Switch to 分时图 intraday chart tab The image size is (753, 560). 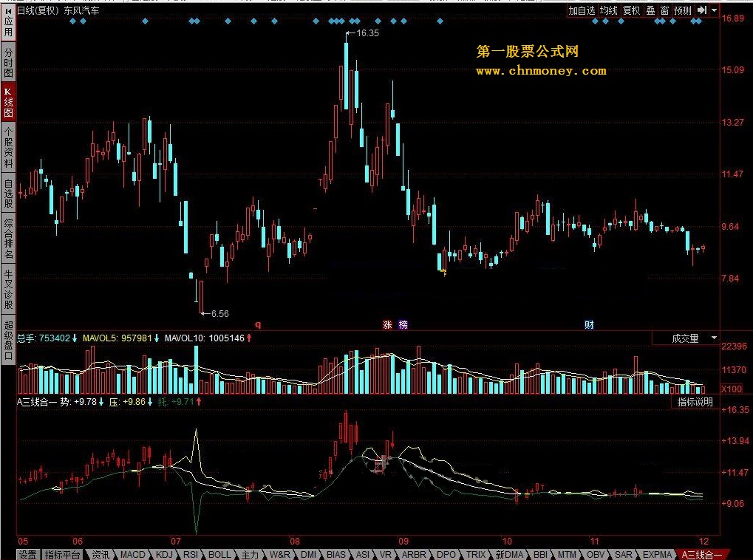(8, 63)
